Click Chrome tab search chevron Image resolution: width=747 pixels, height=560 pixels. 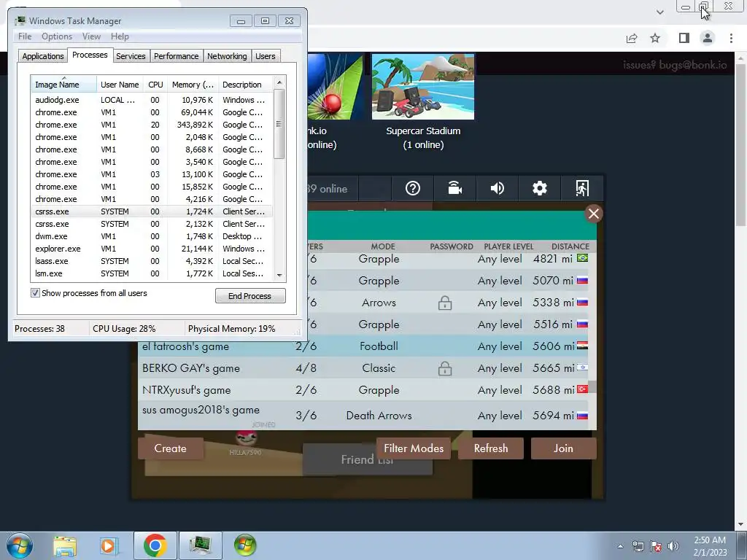point(659,12)
